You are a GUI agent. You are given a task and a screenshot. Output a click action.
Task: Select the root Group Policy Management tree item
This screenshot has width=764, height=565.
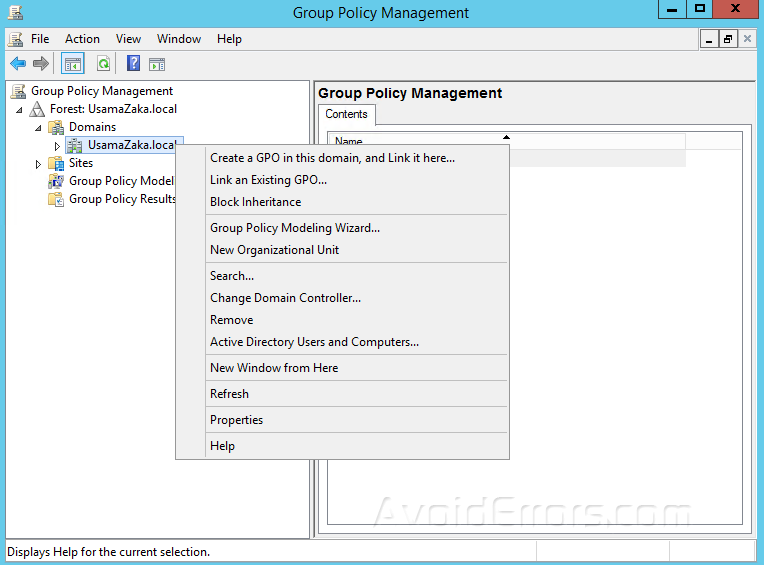[x=101, y=91]
